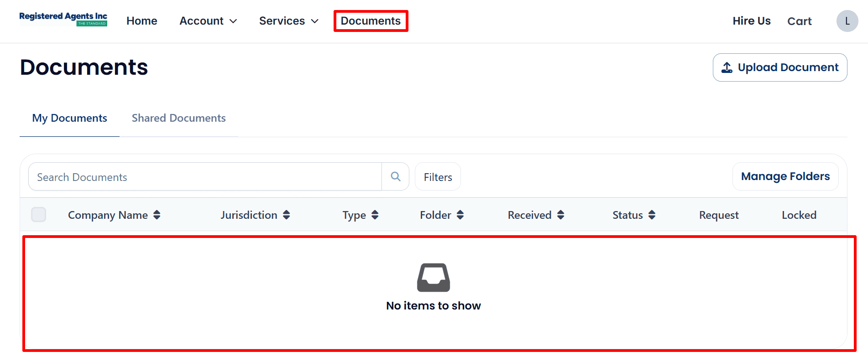The width and height of the screenshot is (868, 356).
Task: Sort by Received column arrows
Action: coord(561,215)
